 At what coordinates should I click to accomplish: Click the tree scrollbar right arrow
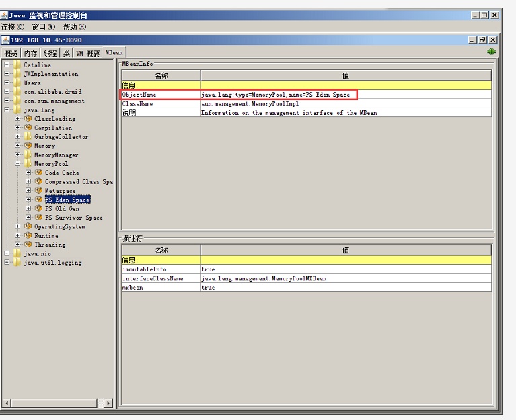[108, 403]
